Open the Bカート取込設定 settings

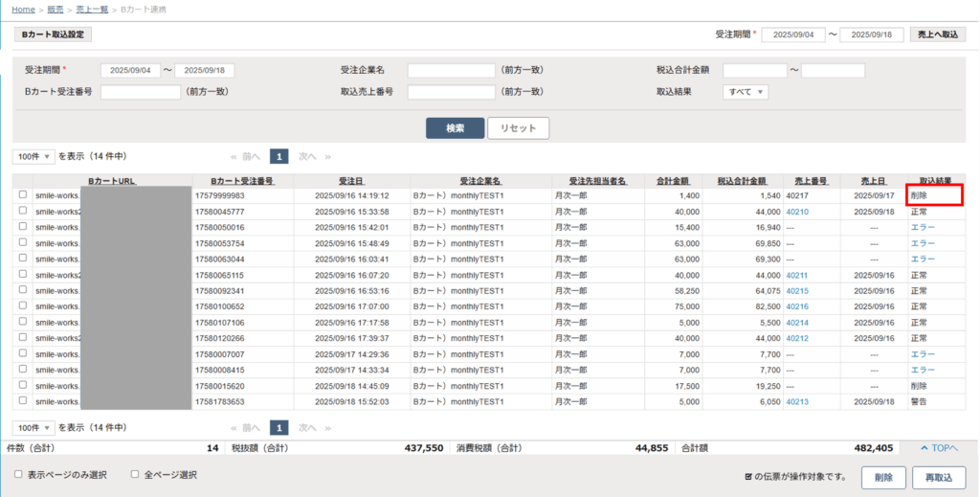[54, 34]
